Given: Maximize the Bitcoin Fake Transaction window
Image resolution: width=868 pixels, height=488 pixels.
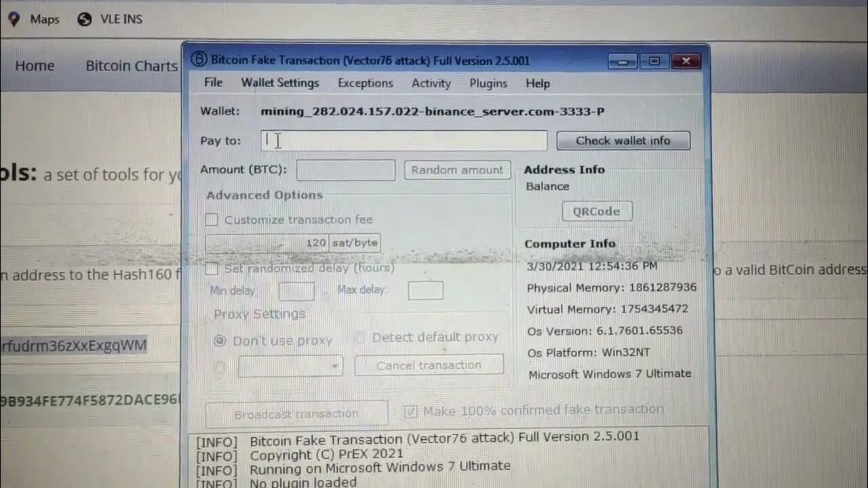Looking at the screenshot, I should coord(654,61).
